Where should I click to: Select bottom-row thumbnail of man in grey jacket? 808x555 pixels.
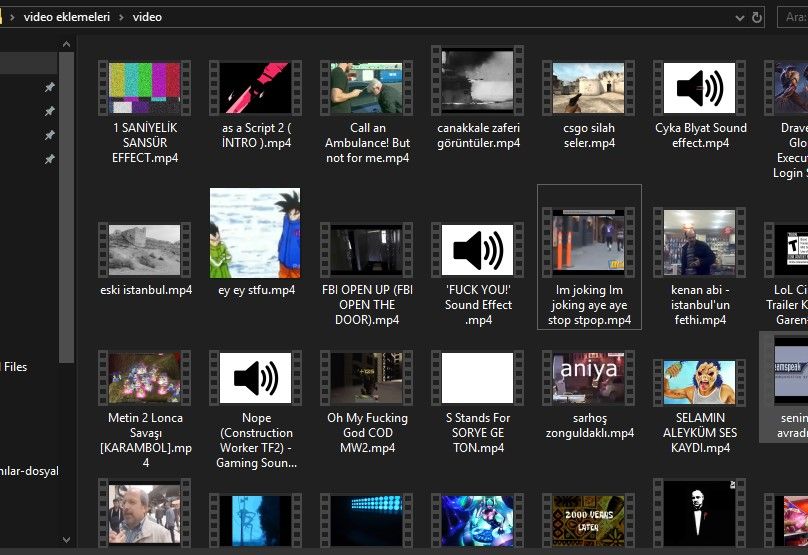(145, 513)
